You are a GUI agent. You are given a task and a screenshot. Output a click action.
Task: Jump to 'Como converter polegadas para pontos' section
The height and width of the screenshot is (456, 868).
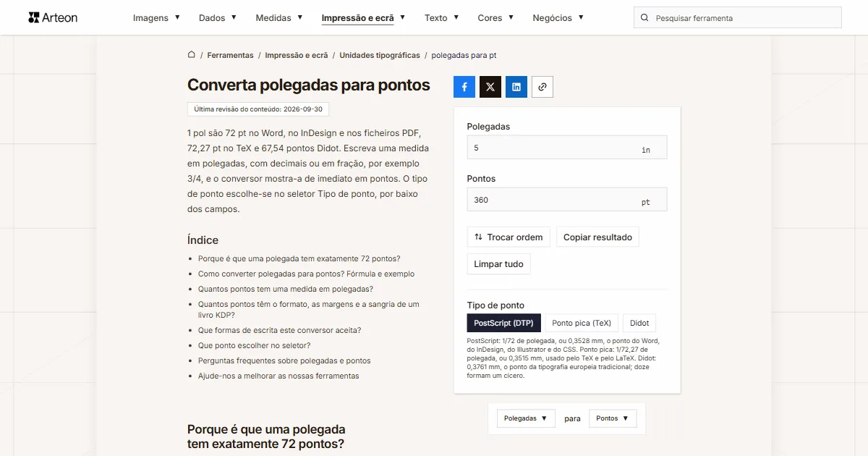[306, 274]
